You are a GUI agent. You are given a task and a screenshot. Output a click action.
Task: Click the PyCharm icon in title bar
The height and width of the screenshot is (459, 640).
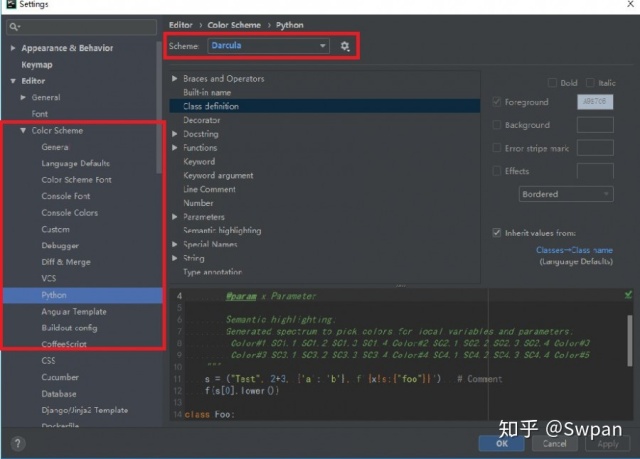11,4
